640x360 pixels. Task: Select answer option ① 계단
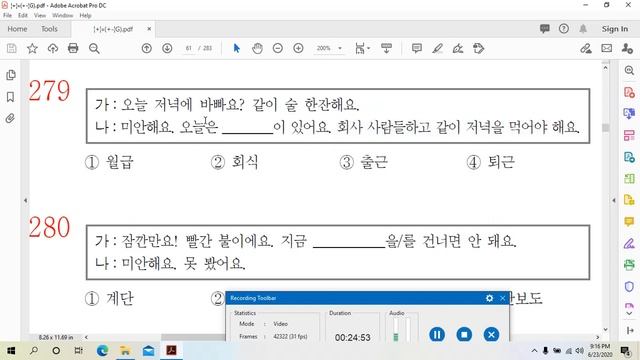click(109, 299)
